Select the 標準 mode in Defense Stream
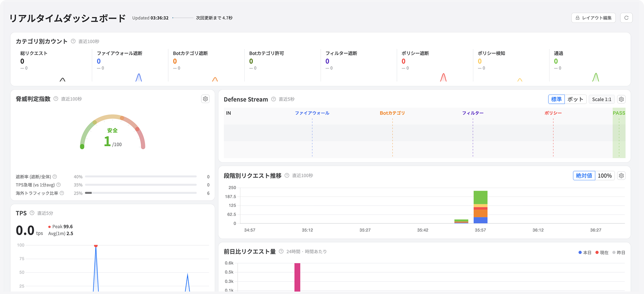The width and height of the screenshot is (644, 294). 556,99
